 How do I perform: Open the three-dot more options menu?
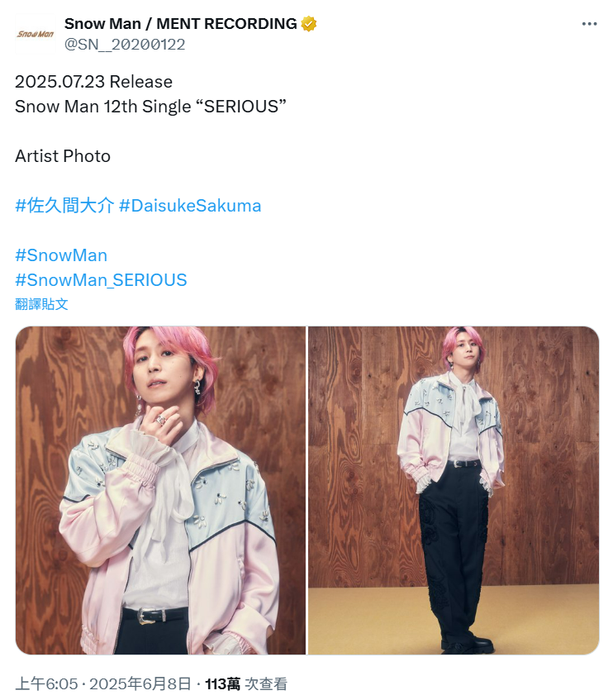click(589, 24)
